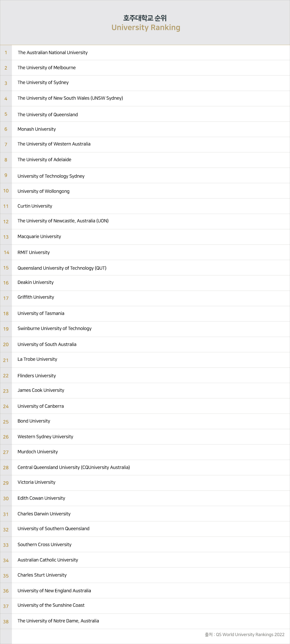The width and height of the screenshot is (290, 644).
Task: Click rank number 10 cell
Action: coord(6,191)
